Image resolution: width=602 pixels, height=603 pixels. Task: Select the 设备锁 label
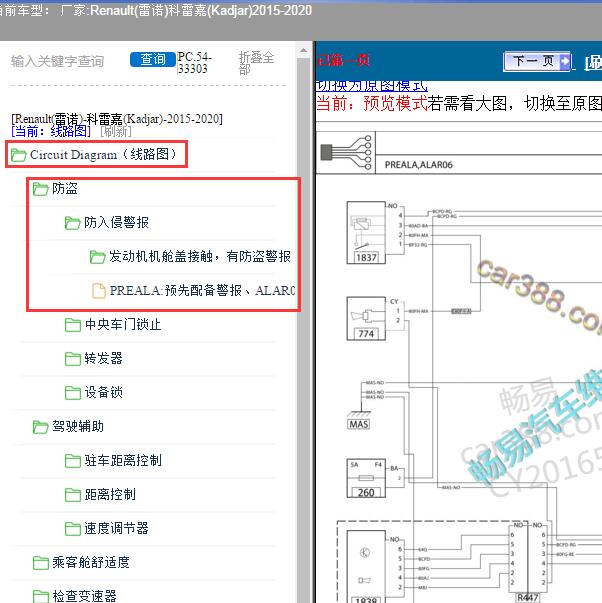click(x=104, y=392)
